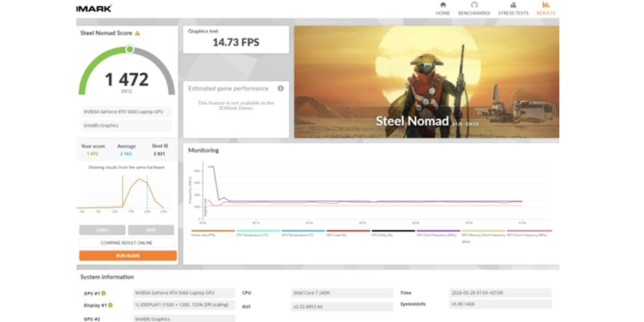Click the GPU #2 Intel(R) Graphics value

click(184, 318)
